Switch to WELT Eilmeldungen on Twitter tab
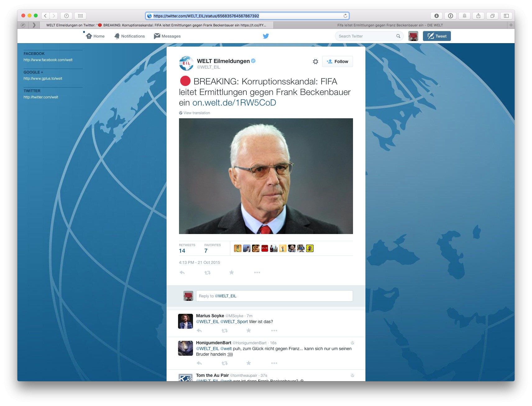This screenshot has height=406, width=532. coord(157,25)
